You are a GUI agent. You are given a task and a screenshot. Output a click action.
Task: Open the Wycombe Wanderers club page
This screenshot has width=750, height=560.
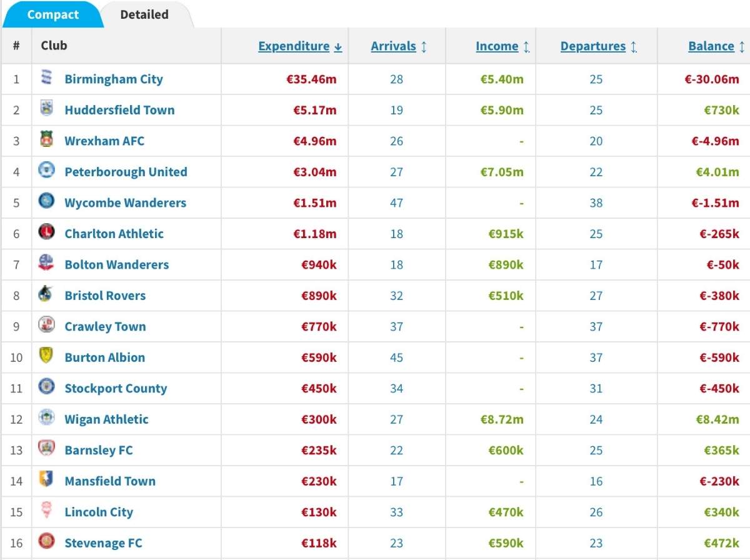click(x=125, y=203)
